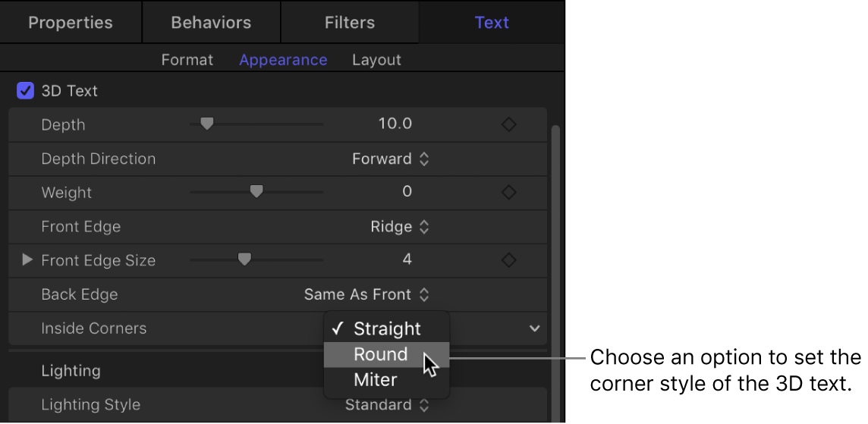
Task: Click the Front Edge Size keyframe diamond
Action: coord(509,260)
